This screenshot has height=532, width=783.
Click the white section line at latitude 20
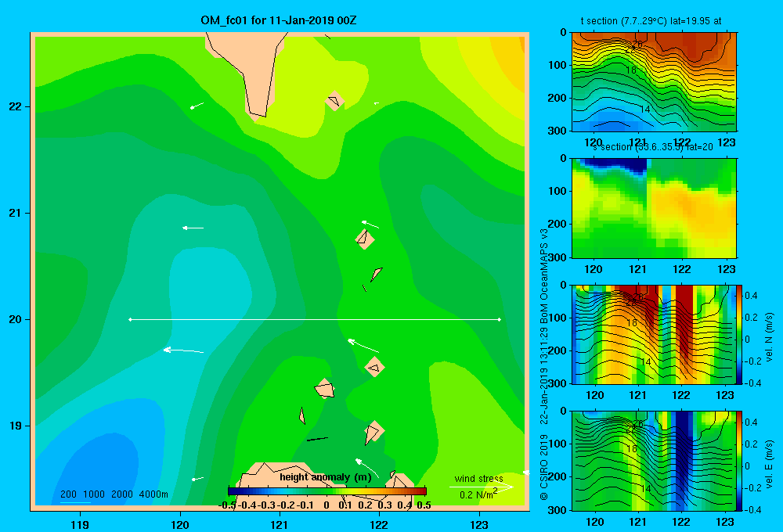pyautogui.click(x=315, y=319)
